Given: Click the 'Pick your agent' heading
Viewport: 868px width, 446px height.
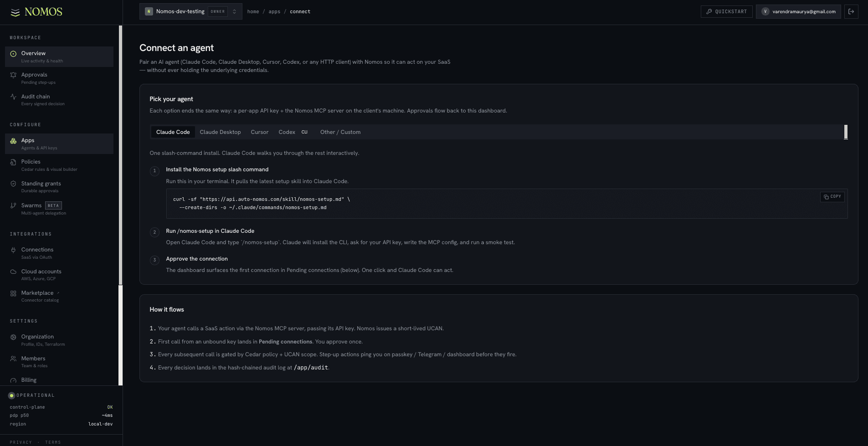Looking at the screenshot, I should [x=171, y=99].
